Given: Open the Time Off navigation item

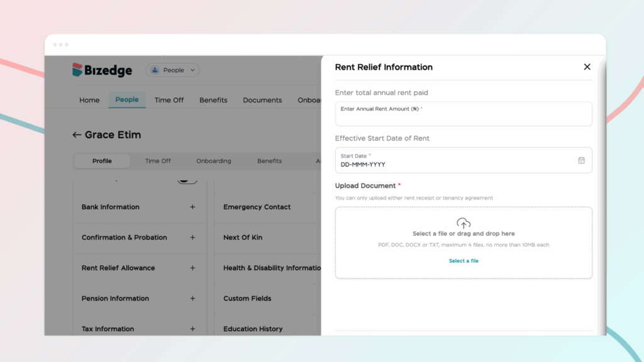Looking at the screenshot, I should pos(169,100).
